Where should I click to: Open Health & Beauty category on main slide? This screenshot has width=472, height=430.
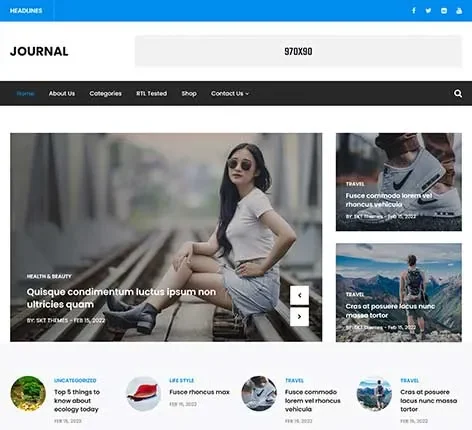[49, 276]
